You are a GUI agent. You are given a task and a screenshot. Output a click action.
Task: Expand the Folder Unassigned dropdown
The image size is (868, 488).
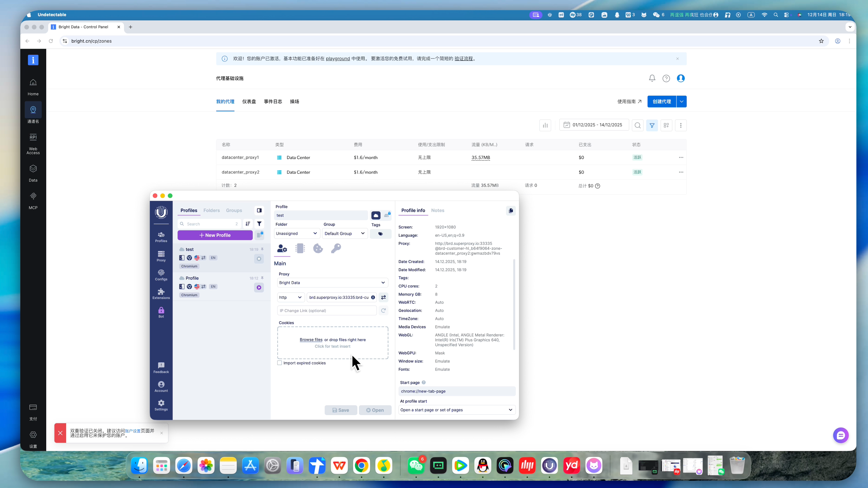click(296, 233)
